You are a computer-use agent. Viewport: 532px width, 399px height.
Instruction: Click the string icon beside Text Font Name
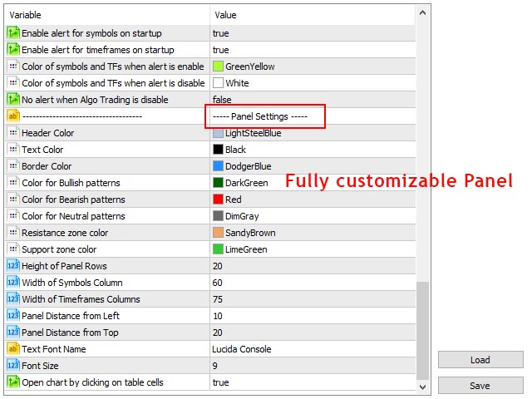(x=12, y=349)
